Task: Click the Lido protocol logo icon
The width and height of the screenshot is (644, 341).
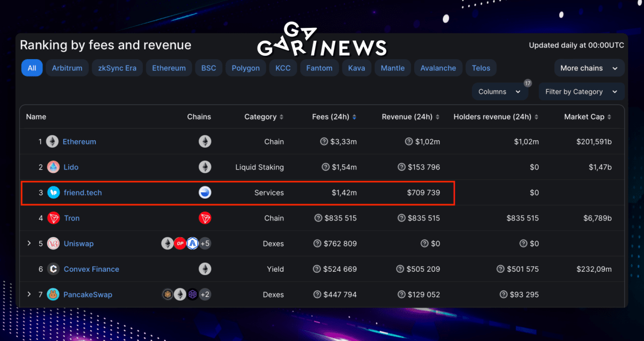Action: [53, 167]
